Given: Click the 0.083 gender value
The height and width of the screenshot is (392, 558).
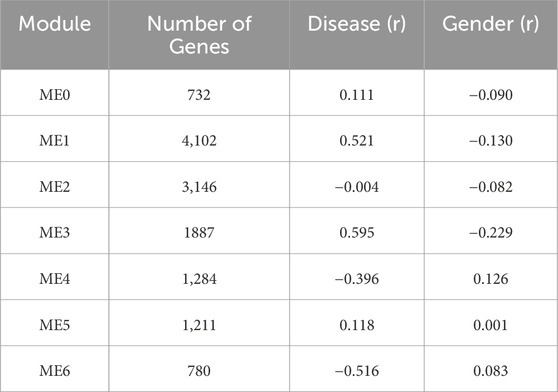Looking at the screenshot, I should pyautogui.click(x=491, y=371).
